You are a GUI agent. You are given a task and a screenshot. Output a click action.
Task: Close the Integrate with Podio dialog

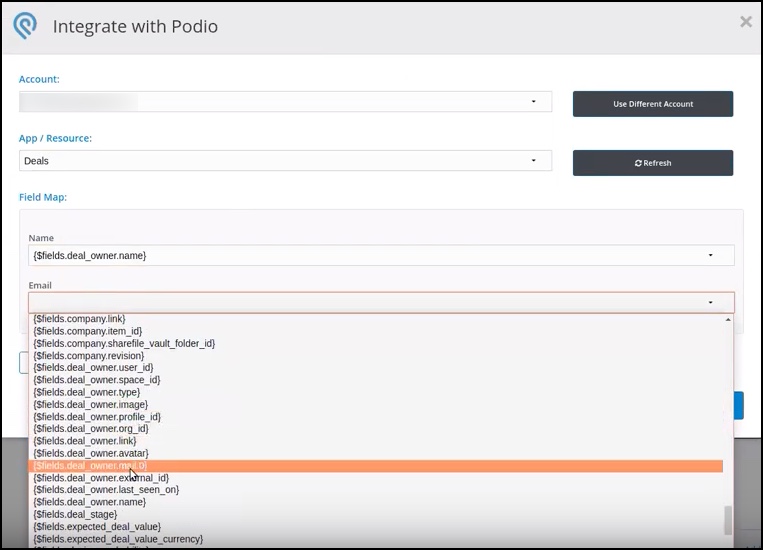tap(745, 21)
